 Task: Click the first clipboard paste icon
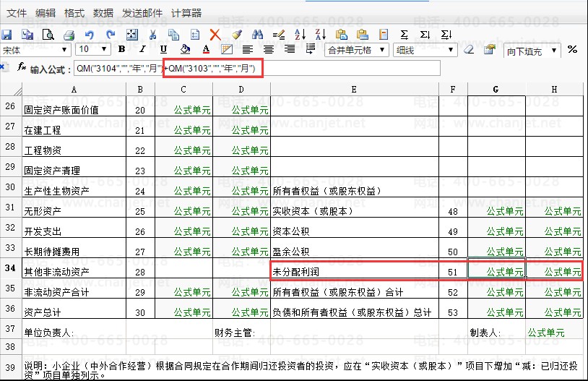click(x=341, y=35)
